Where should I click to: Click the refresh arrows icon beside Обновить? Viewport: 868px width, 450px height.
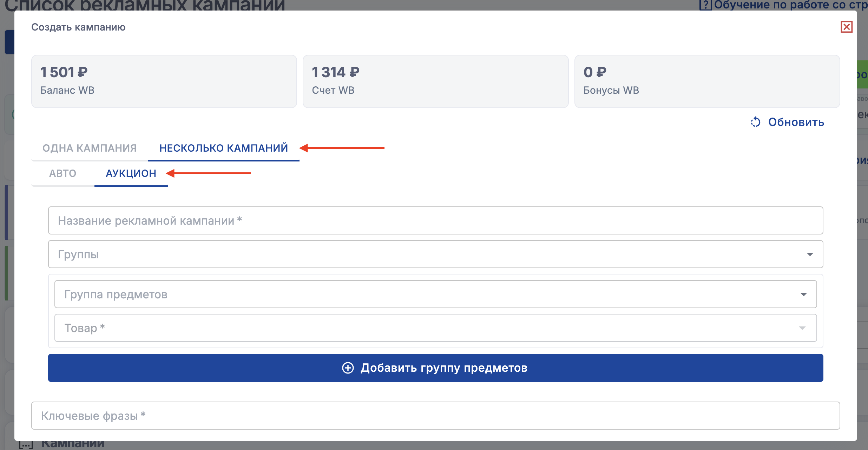tap(756, 122)
